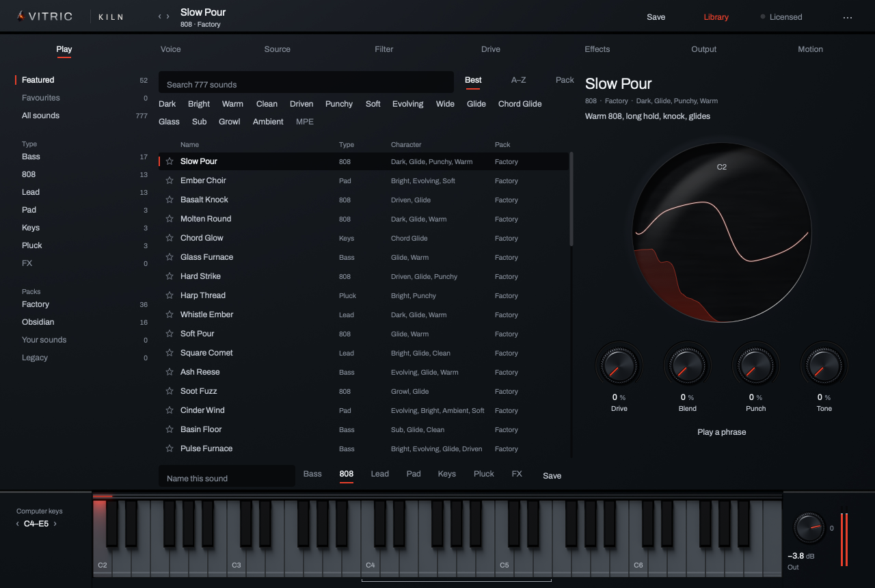
Task: Star the Chord Glow preset
Action: point(170,238)
